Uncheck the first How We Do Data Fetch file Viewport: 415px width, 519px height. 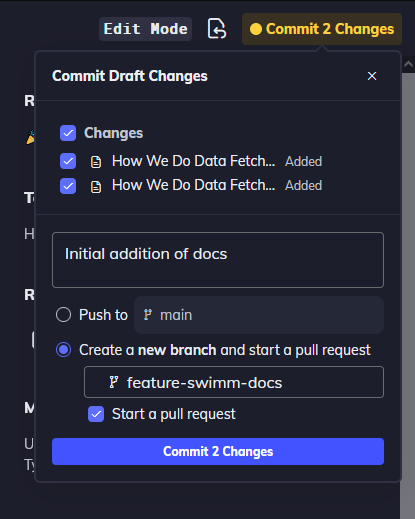tap(68, 161)
